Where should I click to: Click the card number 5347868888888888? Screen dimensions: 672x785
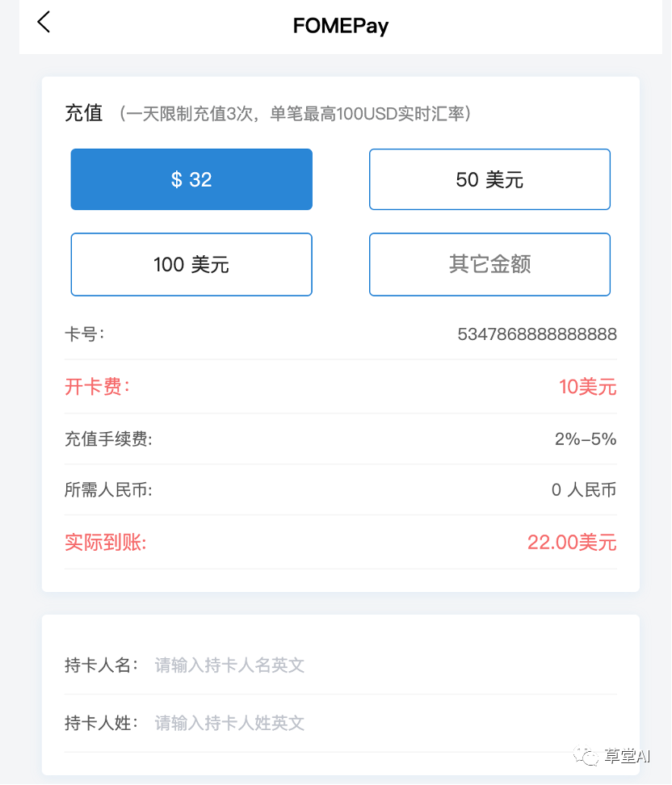tap(537, 334)
